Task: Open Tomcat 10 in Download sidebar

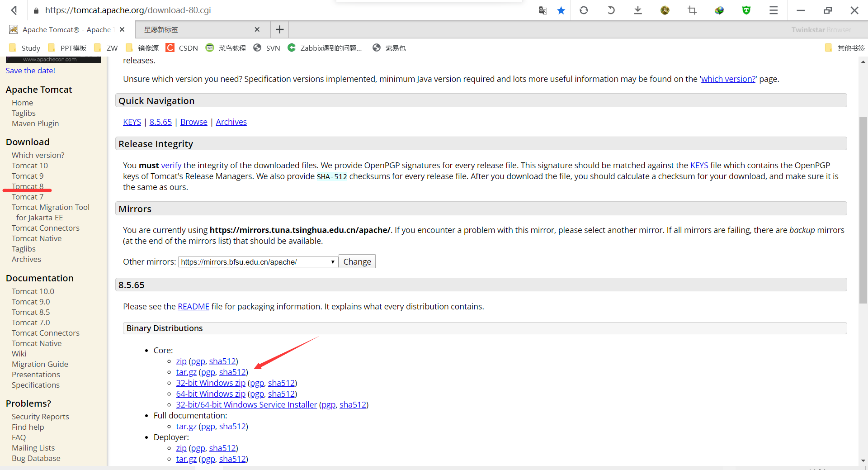Action: tap(30, 166)
